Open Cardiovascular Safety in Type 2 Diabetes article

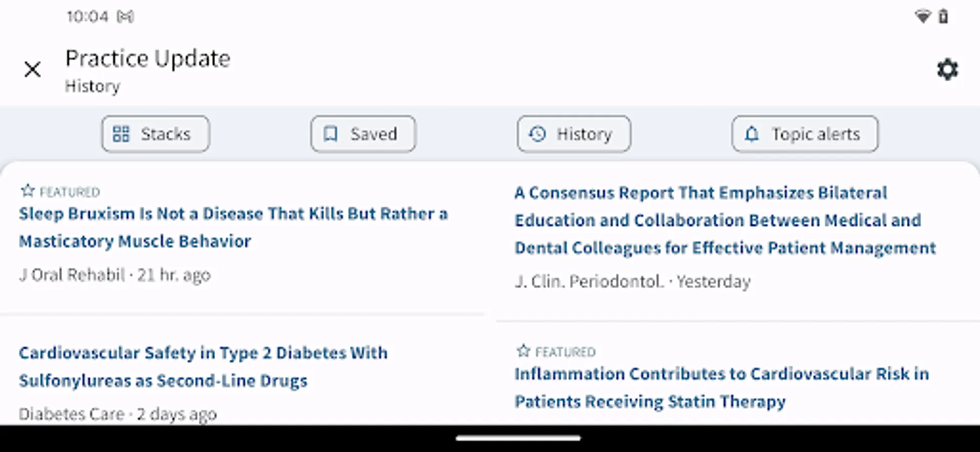[x=203, y=367]
